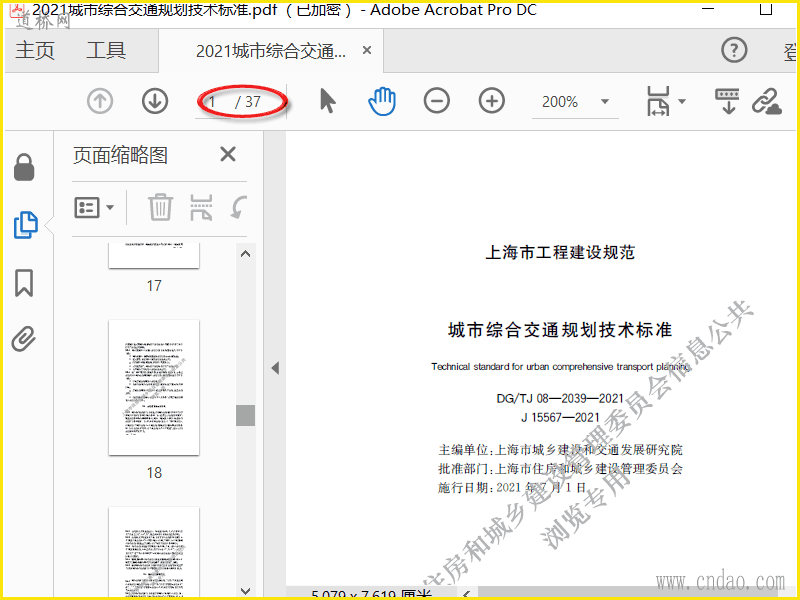The width and height of the screenshot is (800, 600).
Task: Click the 批准部门 line of text
Action: (x=560, y=468)
